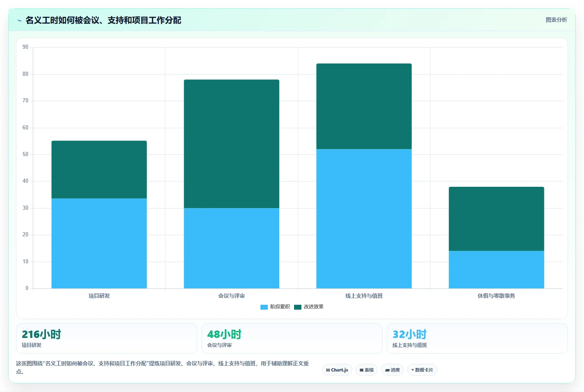The width and height of the screenshot is (584, 392).
Task: Click the 图表分析 label in header
Action: [556, 20]
